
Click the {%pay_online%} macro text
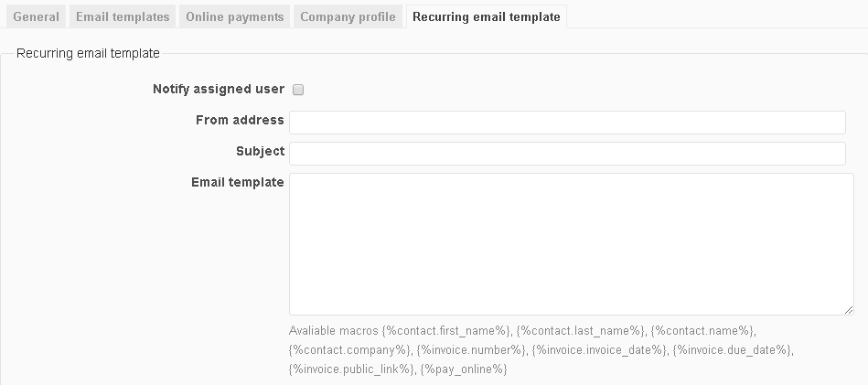[463, 369]
